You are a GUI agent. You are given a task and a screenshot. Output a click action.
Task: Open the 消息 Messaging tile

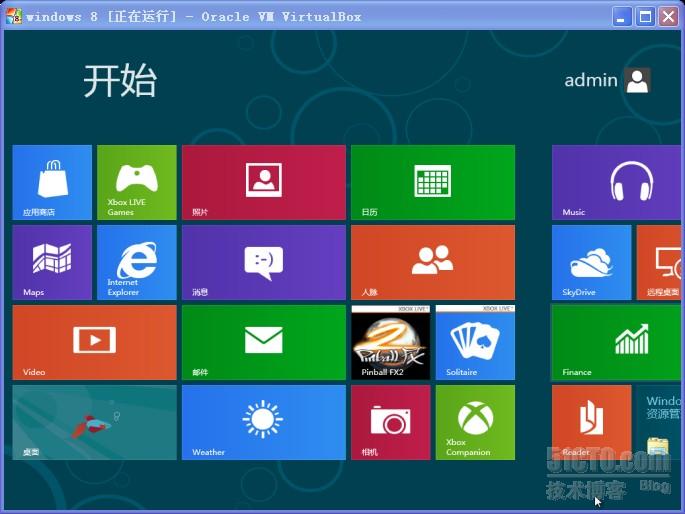(x=264, y=262)
